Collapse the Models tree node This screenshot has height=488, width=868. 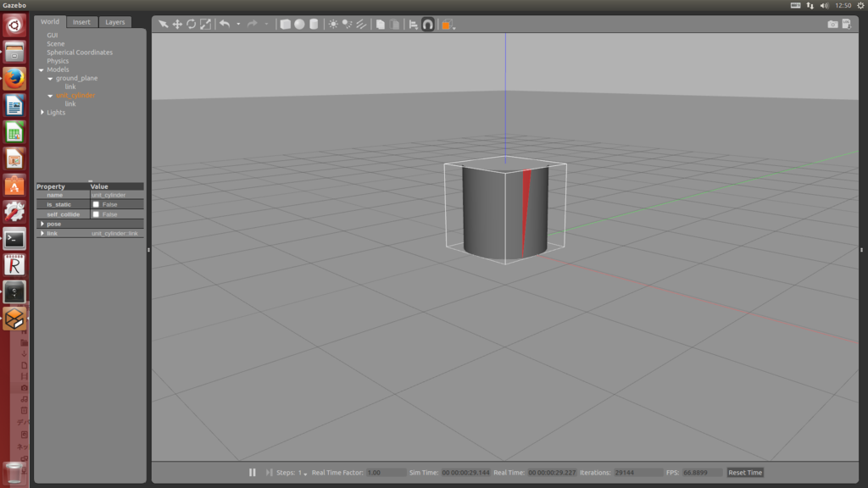[42, 69]
